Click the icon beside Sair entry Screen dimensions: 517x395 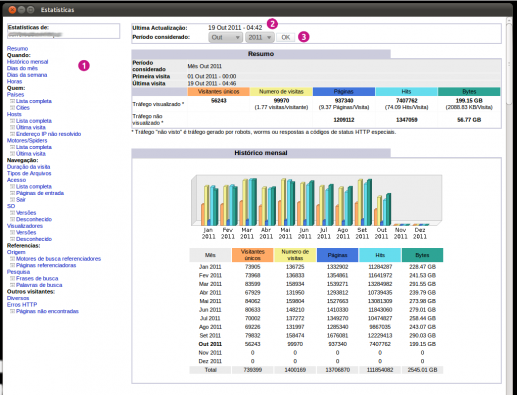point(12,200)
